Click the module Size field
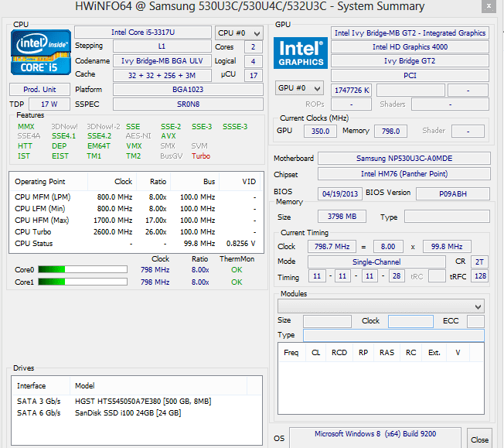The height and width of the screenshot is (448, 504). [327, 321]
